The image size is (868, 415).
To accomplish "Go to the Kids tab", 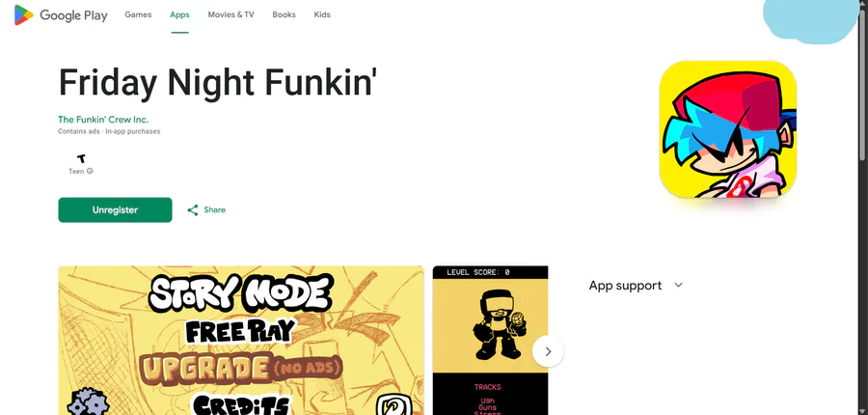I will pyautogui.click(x=321, y=15).
